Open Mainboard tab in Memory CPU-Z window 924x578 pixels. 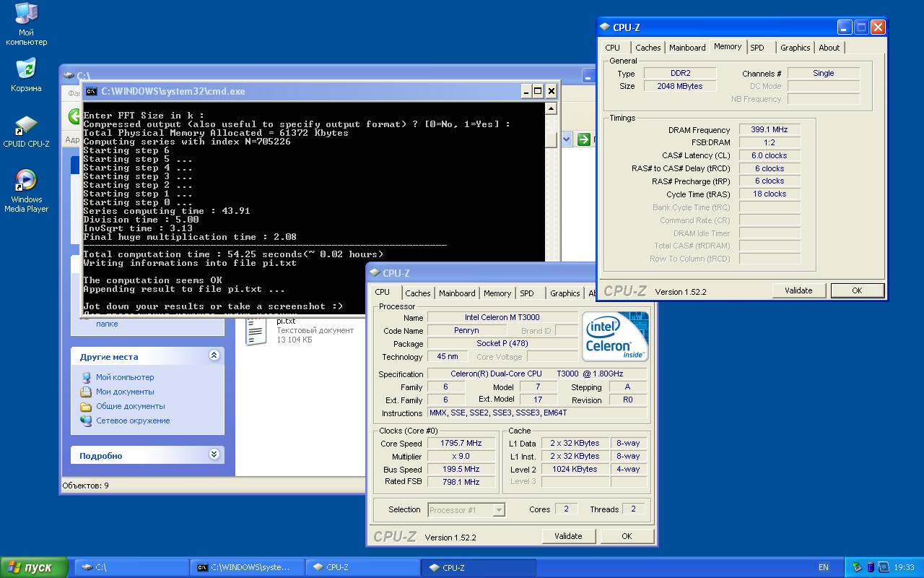click(687, 48)
